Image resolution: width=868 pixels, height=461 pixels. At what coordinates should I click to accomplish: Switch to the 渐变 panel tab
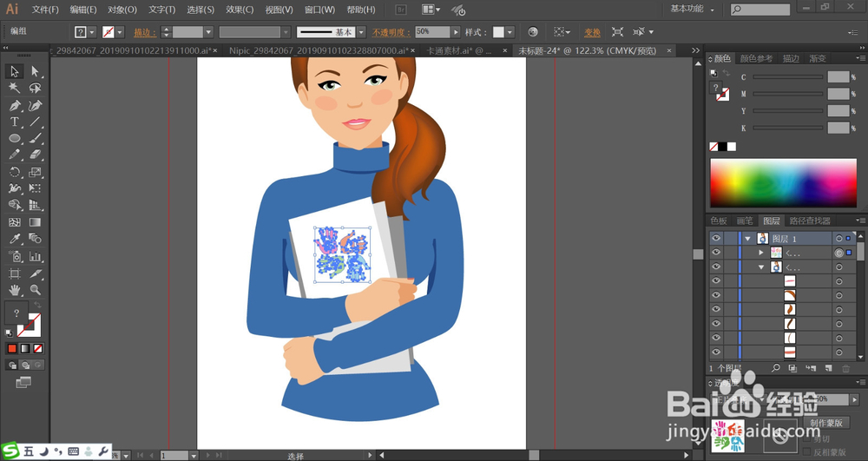click(x=818, y=59)
